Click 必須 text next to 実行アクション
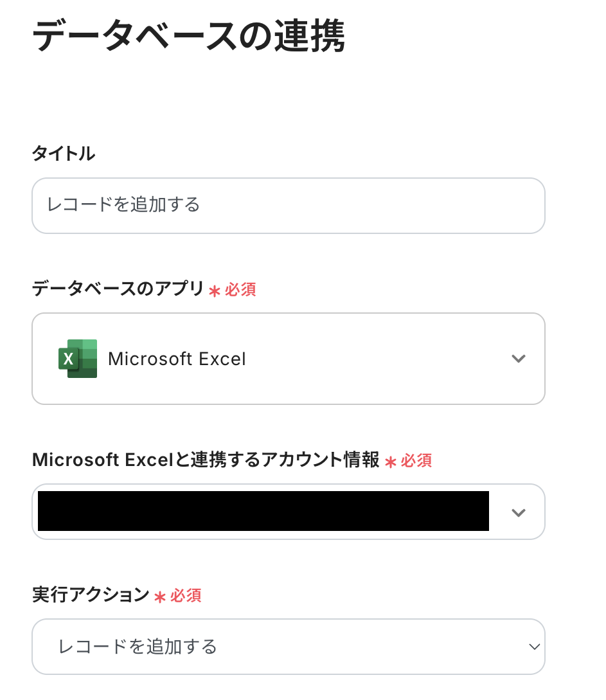606x700 pixels. click(x=186, y=596)
